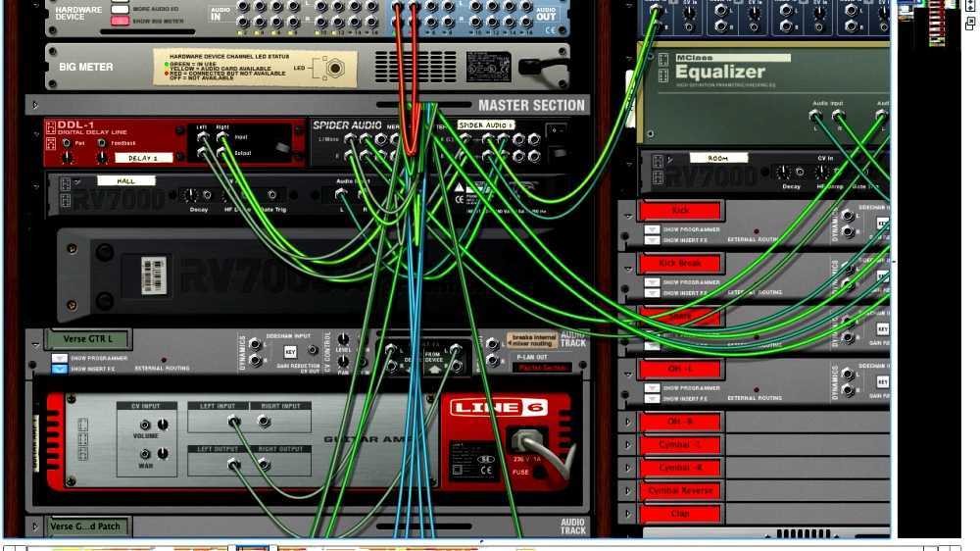Select the Kick channel label
Screen dimensions: 980x551
[x=681, y=211]
